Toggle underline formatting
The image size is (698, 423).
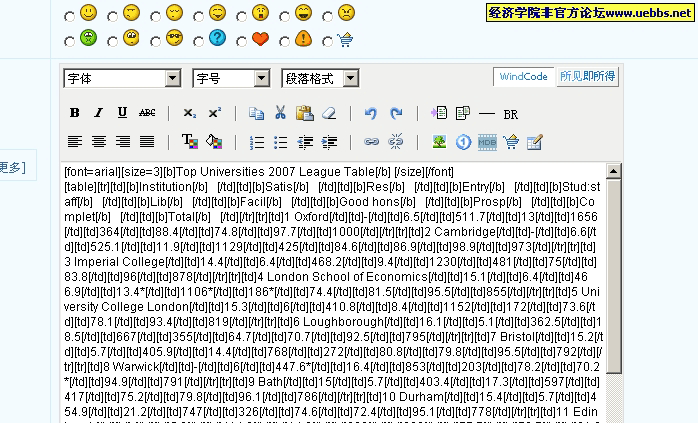[122, 113]
